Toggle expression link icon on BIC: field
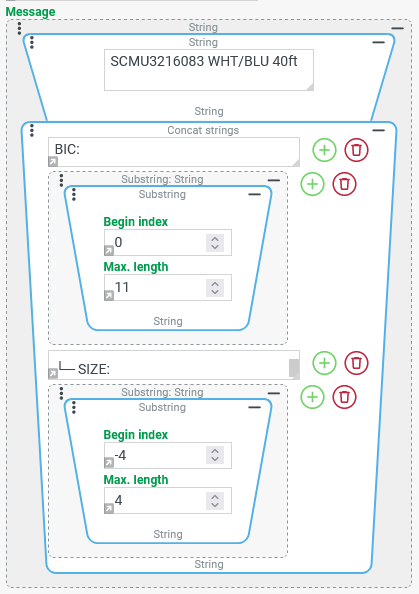The height and width of the screenshot is (594, 419). 53,162
